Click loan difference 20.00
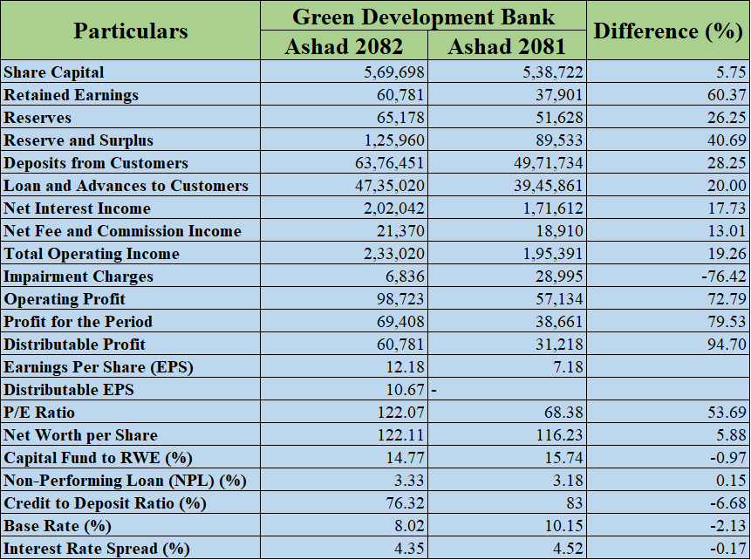Screen dimensions: 751x560 point(727,186)
